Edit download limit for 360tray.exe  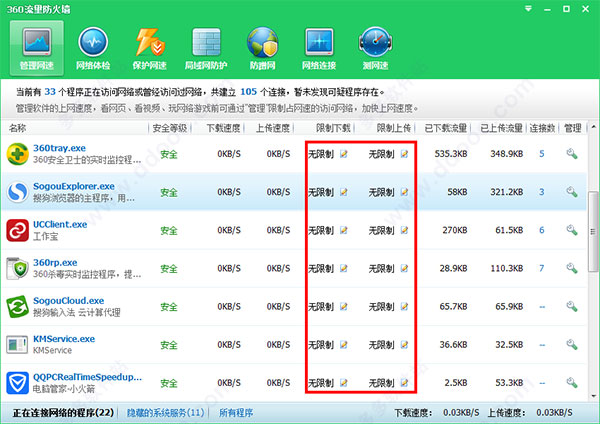[x=344, y=154]
